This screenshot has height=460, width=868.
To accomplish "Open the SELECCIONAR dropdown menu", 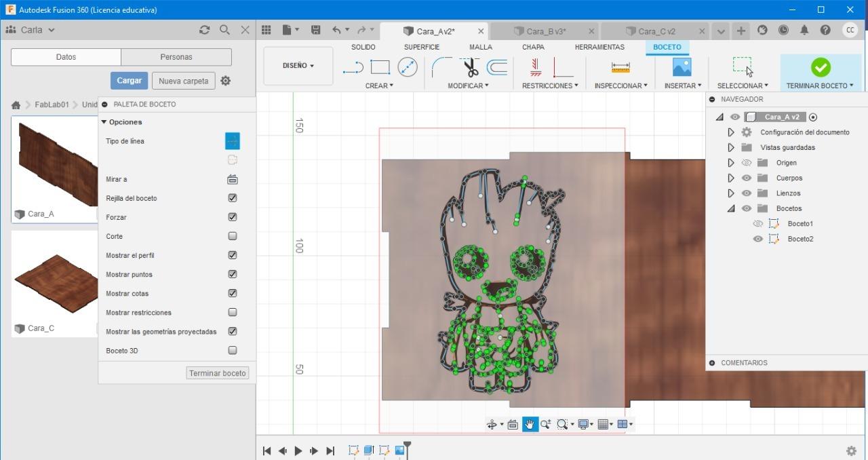I will [743, 85].
